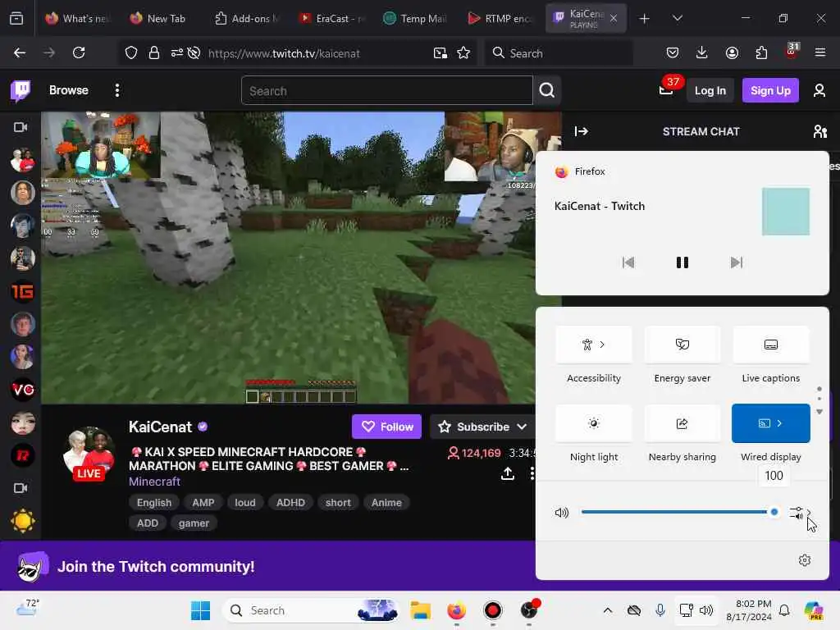Image resolution: width=840 pixels, height=630 pixels.
Task: Click the taskbar microphone icon
Action: [660, 610]
